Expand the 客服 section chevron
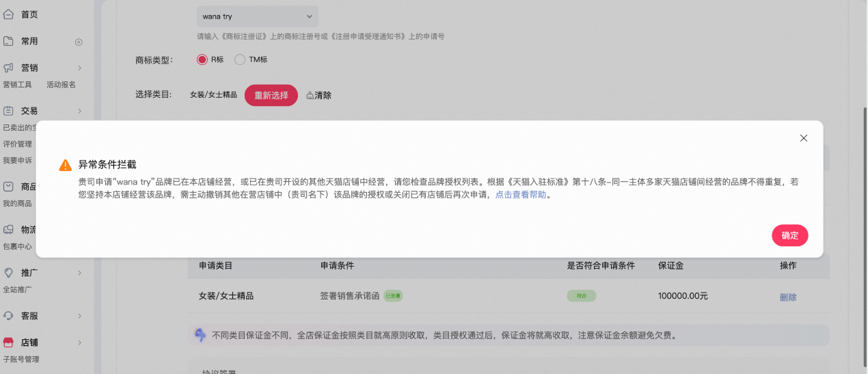 tap(79, 316)
